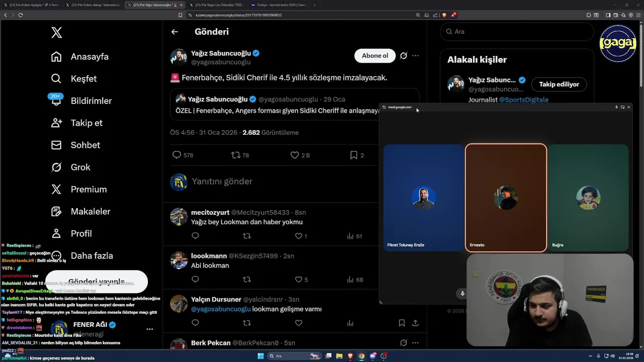Bookmark the main post showing 2
Screen dimensions: 644x362
354,155
